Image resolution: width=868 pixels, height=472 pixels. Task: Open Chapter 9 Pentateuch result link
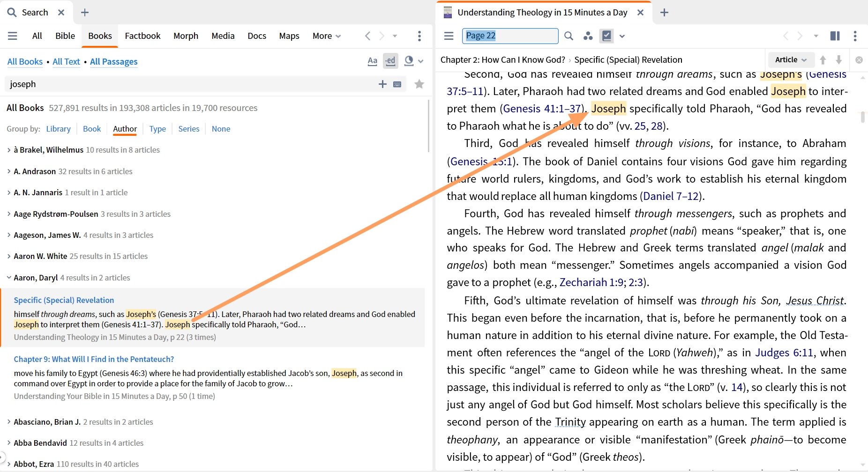94,359
